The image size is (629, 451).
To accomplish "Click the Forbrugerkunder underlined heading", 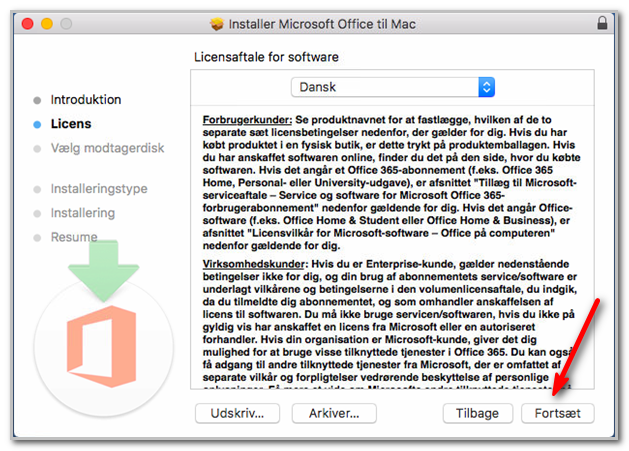I will click(248, 120).
